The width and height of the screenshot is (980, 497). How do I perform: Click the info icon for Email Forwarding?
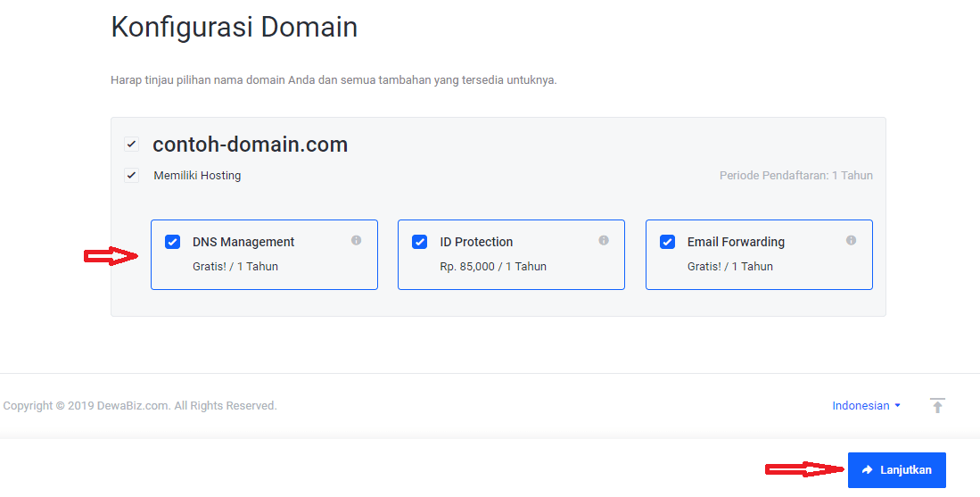[x=851, y=240]
